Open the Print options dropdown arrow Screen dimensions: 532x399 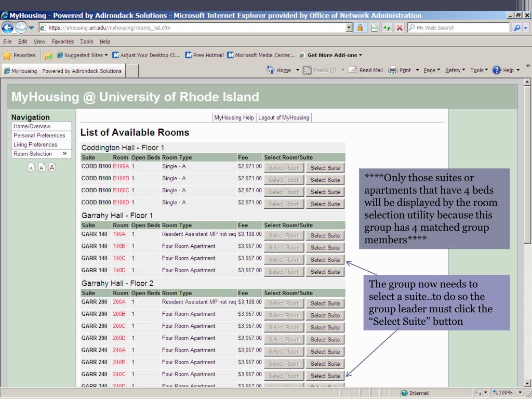pos(417,70)
